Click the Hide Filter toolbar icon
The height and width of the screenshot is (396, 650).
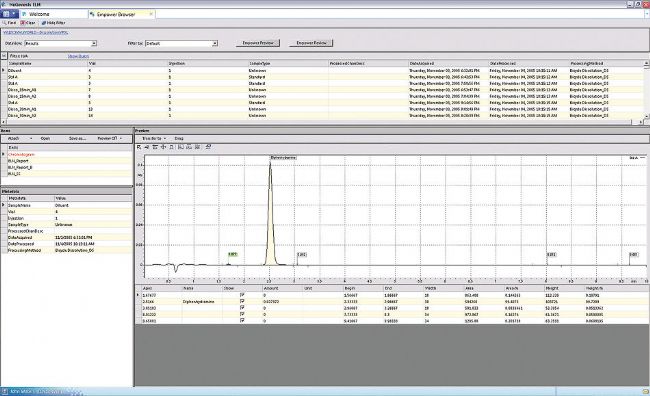[44, 23]
